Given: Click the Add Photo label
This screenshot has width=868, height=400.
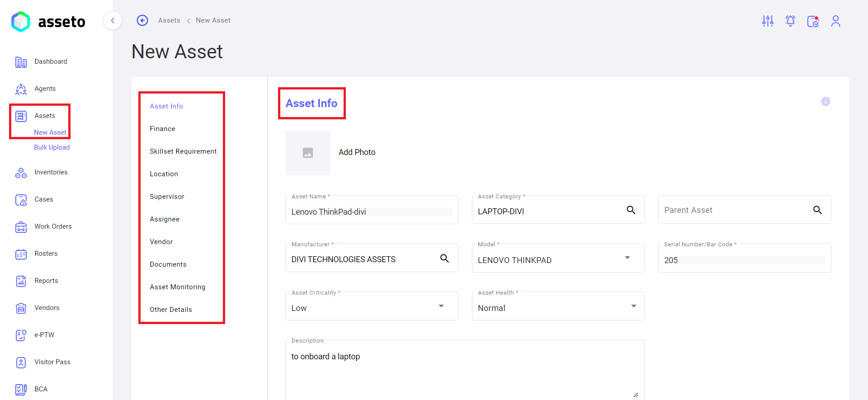Looking at the screenshot, I should (357, 152).
